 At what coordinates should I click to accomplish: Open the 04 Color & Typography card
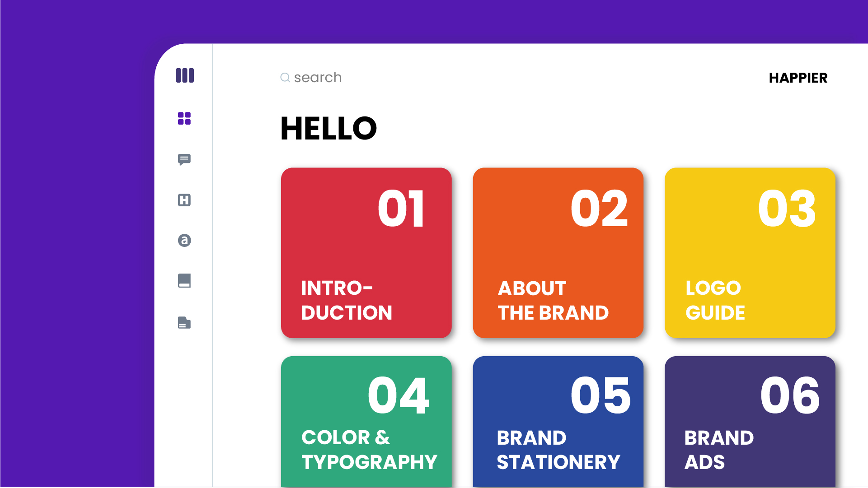tap(366, 422)
